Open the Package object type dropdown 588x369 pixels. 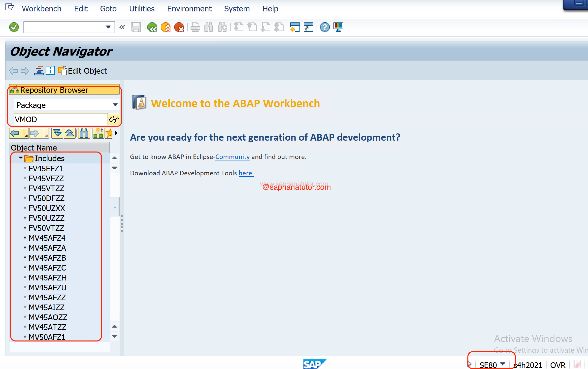(x=115, y=105)
